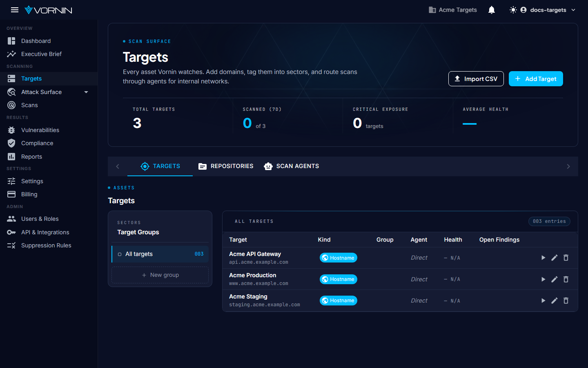Switch to the Repositories tab
The image size is (588, 368).
coord(226,166)
